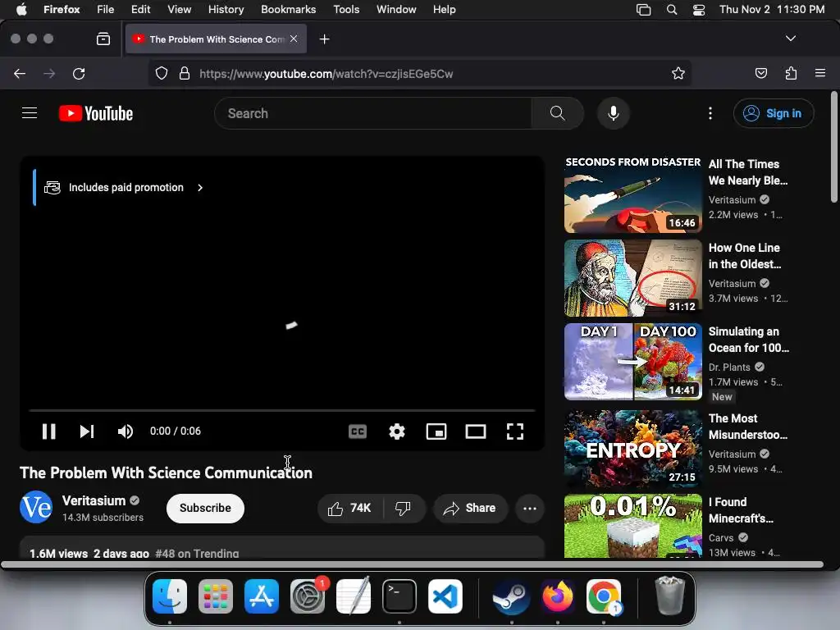Toggle closed captions with the CC button
The image size is (840, 630).
[x=358, y=431]
